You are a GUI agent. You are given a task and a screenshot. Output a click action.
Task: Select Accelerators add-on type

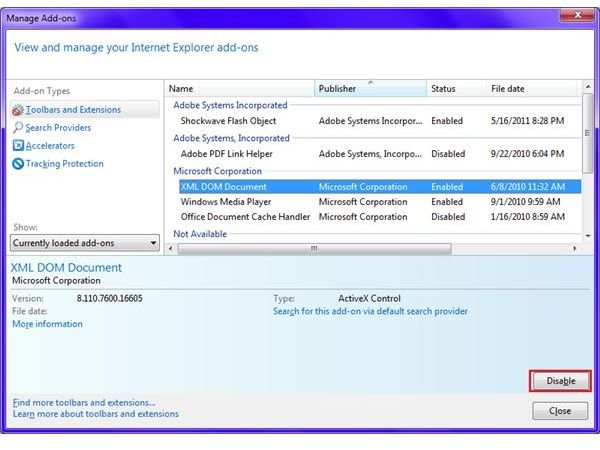point(50,146)
